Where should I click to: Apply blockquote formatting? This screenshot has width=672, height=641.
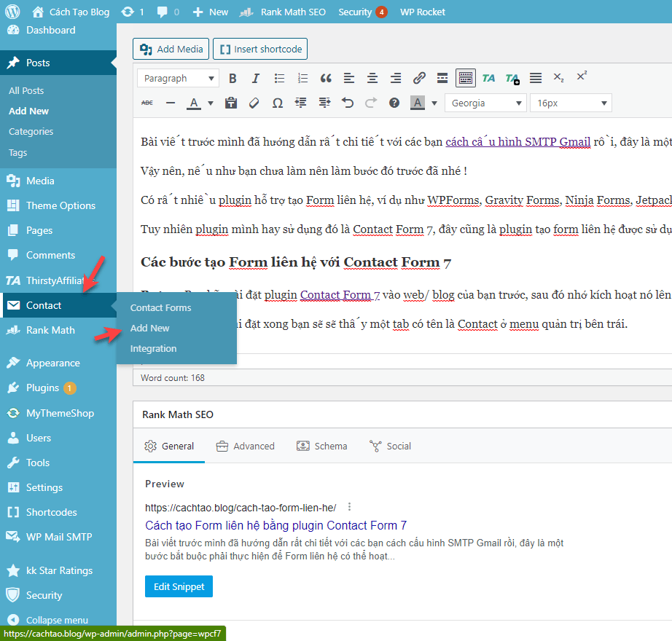pos(326,79)
